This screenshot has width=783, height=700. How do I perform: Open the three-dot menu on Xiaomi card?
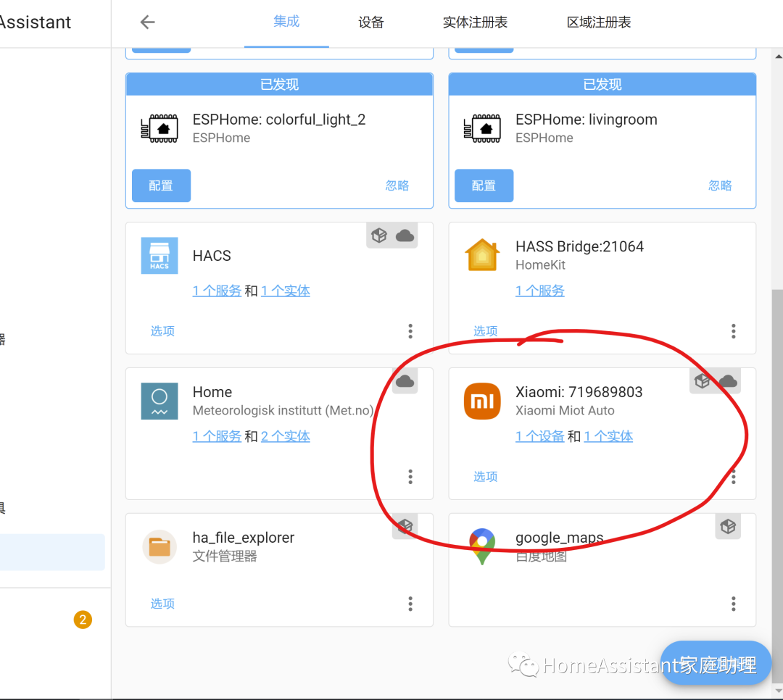click(733, 477)
